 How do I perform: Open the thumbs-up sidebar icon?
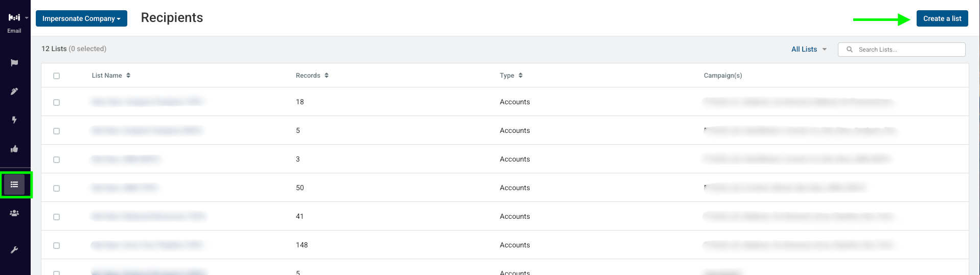click(14, 149)
